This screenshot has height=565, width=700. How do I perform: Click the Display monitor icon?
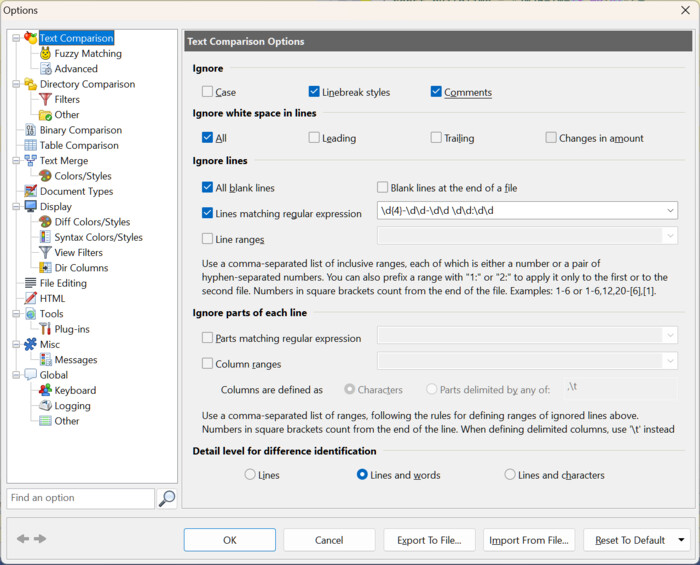click(30, 206)
